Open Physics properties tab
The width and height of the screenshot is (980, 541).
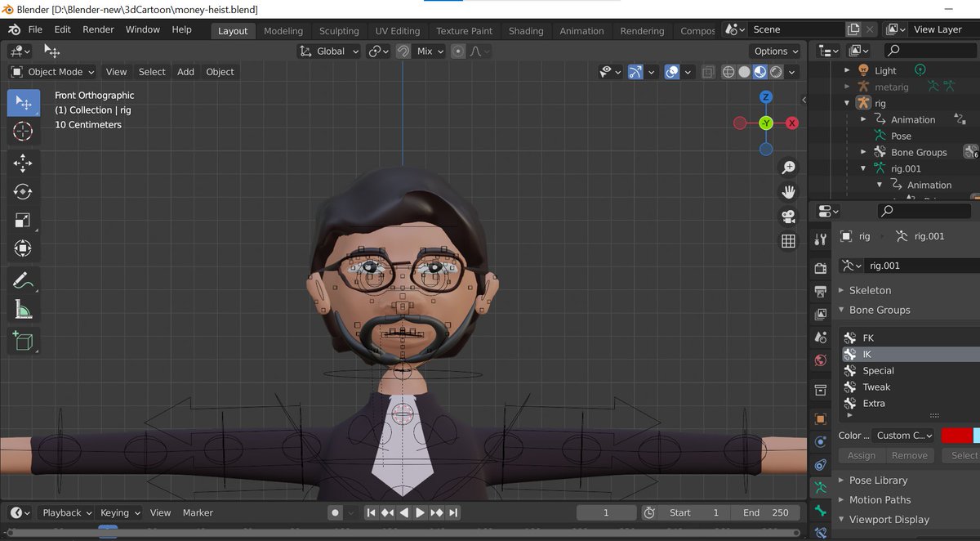821,442
